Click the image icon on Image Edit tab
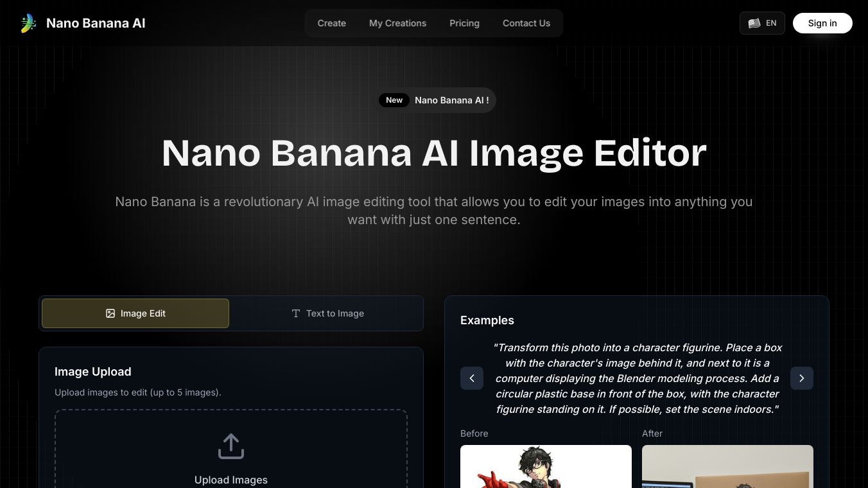The image size is (868, 488). click(x=110, y=313)
